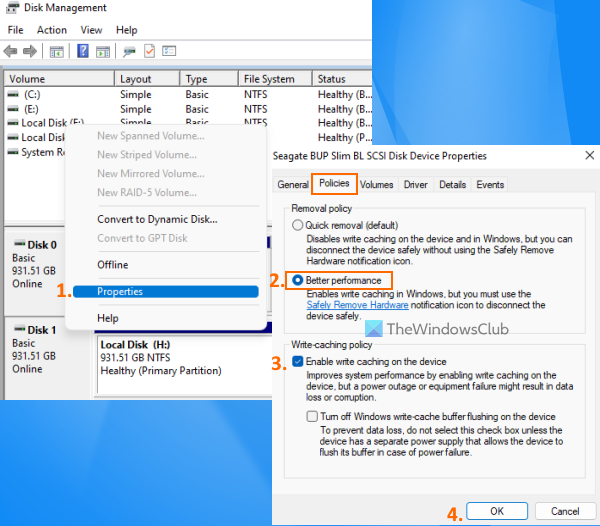The image size is (600, 526).
Task: Switch to the Events tab
Action: click(x=490, y=184)
